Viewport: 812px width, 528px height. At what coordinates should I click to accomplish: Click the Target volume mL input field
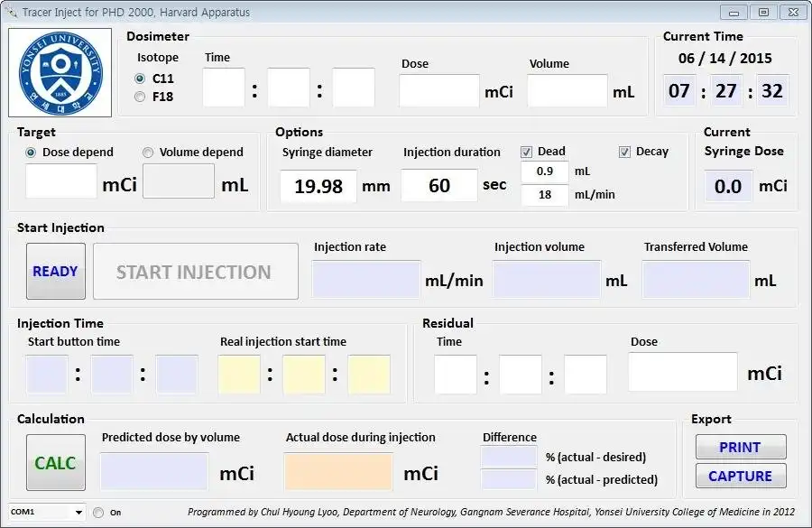pyautogui.click(x=179, y=181)
